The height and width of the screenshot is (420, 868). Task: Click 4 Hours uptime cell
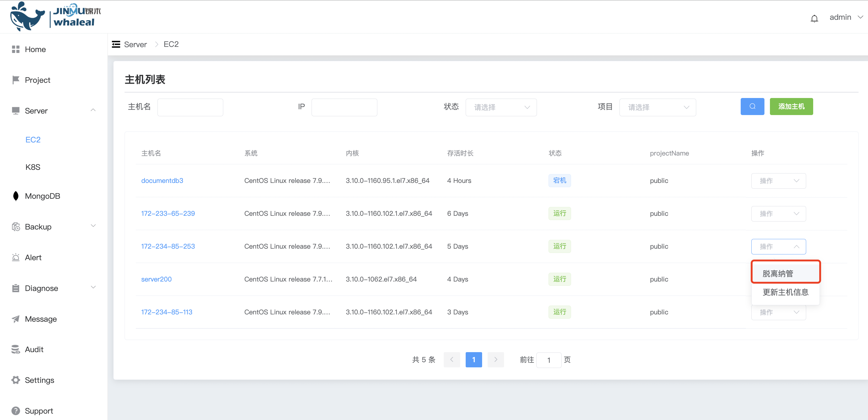[x=459, y=180]
